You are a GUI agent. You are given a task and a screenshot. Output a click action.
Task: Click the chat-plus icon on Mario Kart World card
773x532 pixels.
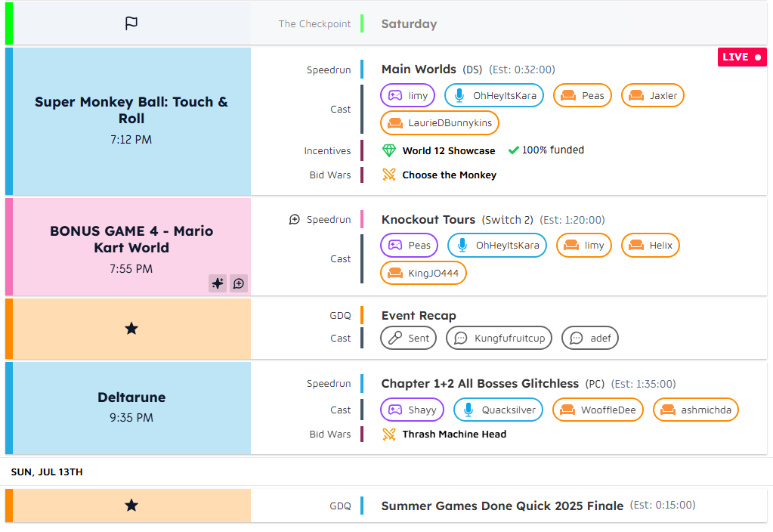239,283
